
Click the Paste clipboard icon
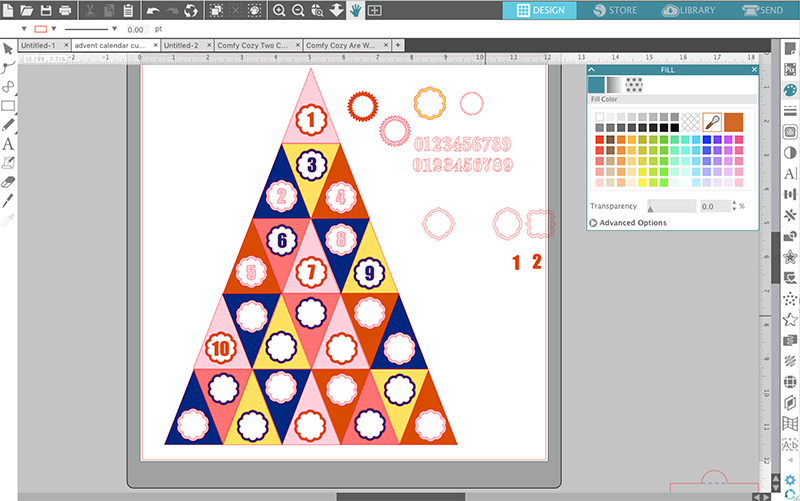pyautogui.click(x=128, y=10)
